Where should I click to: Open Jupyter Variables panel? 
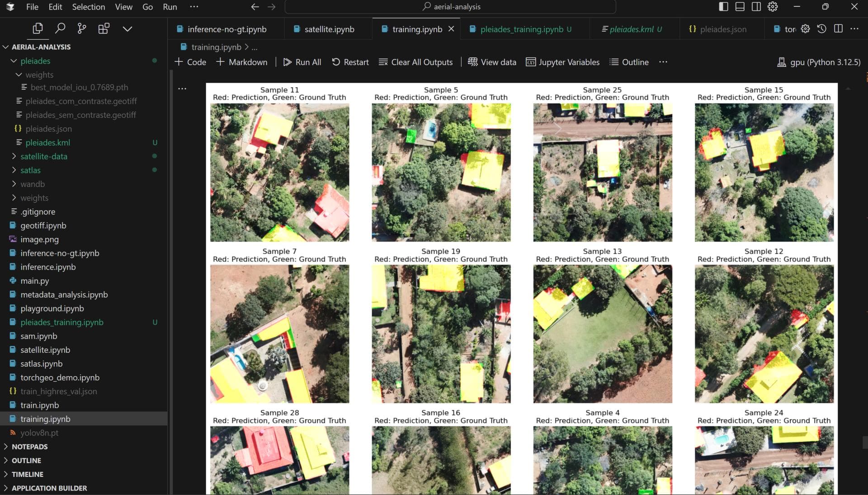pyautogui.click(x=562, y=62)
